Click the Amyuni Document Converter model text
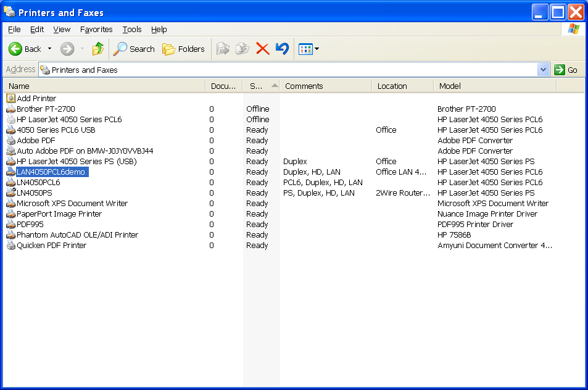 495,245
